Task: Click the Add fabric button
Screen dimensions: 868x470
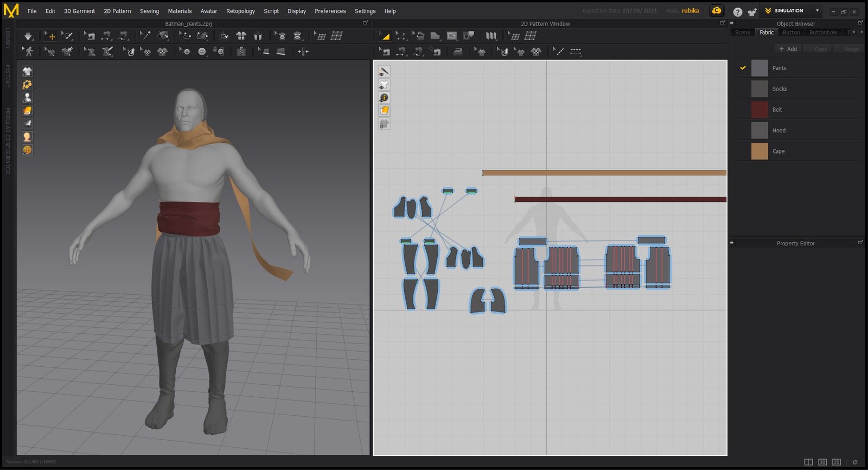Action: [x=788, y=49]
